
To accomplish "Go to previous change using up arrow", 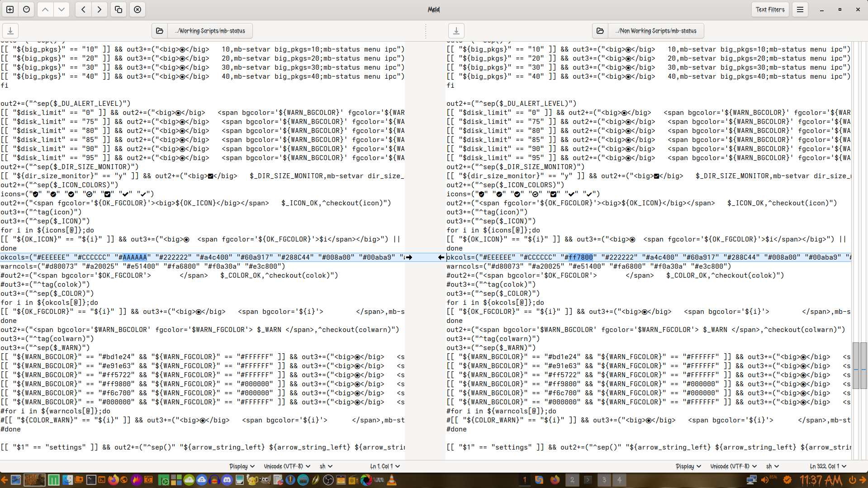I will [45, 9].
